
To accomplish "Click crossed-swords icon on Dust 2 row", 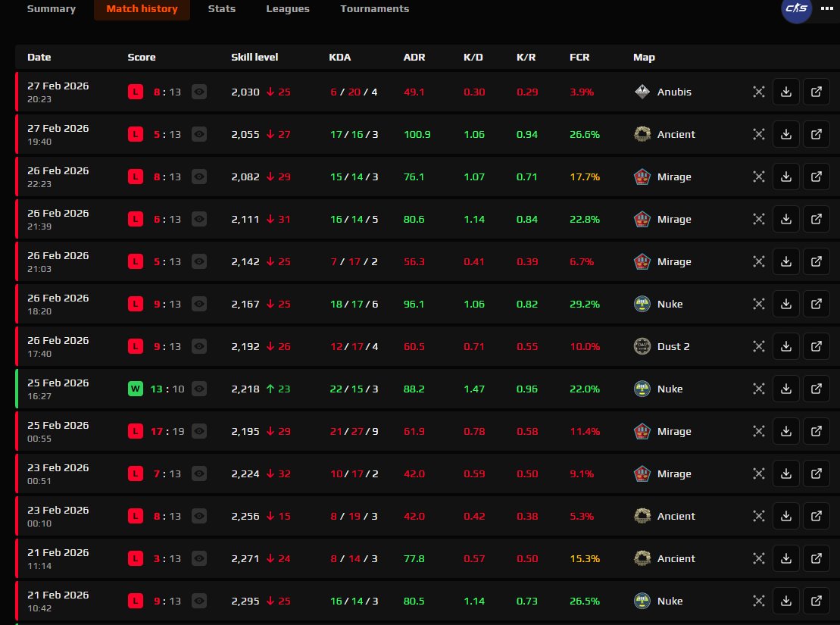I will click(758, 346).
